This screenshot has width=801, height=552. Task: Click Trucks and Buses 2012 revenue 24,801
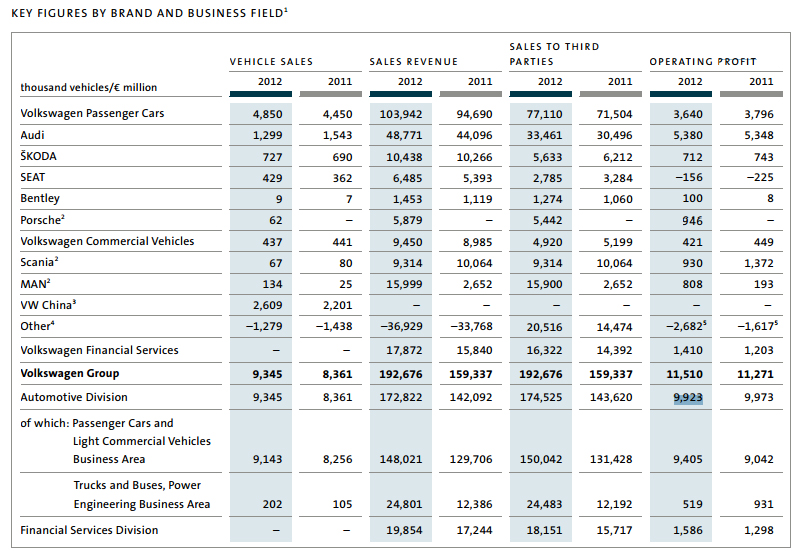pyautogui.click(x=404, y=504)
